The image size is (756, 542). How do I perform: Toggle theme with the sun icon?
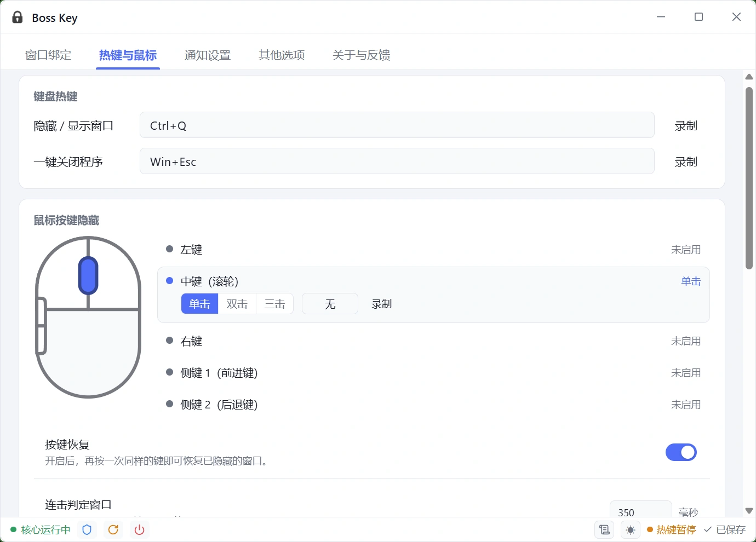click(x=631, y=529)
